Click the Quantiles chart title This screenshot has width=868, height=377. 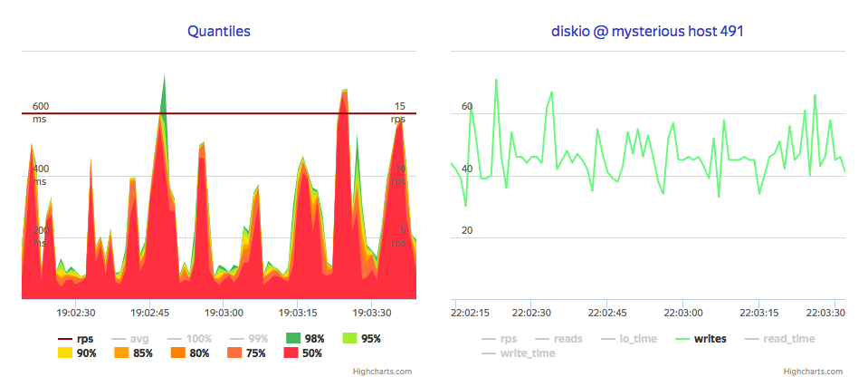tap(219, 31)
